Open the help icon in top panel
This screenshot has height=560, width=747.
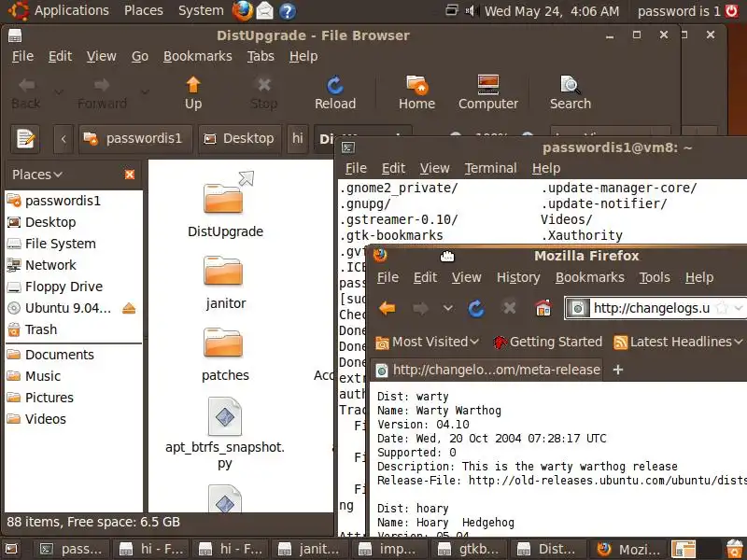click(287, 11)
